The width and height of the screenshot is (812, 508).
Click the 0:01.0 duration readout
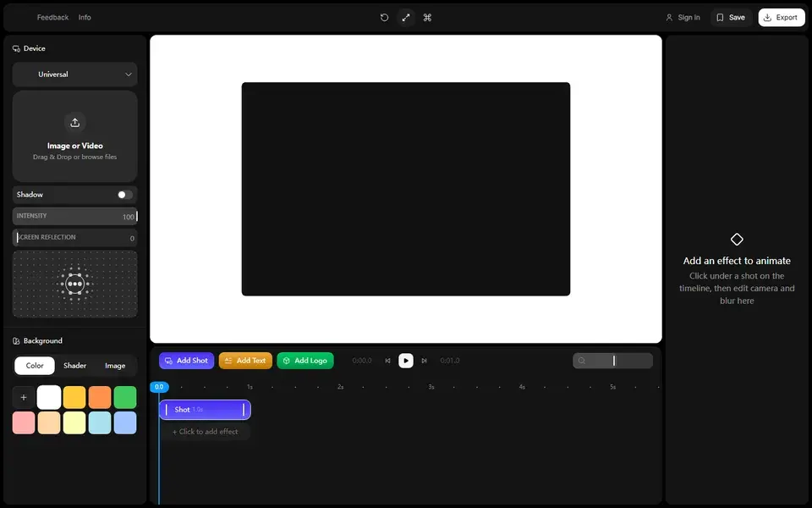click(x=449, y=361)
